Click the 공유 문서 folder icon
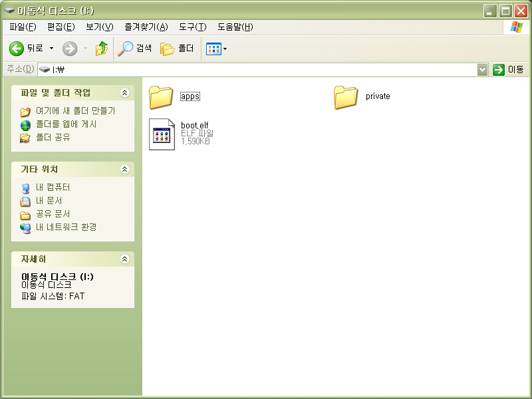Image resolution: width=532 pixels, height=399 pixels. 25,215
